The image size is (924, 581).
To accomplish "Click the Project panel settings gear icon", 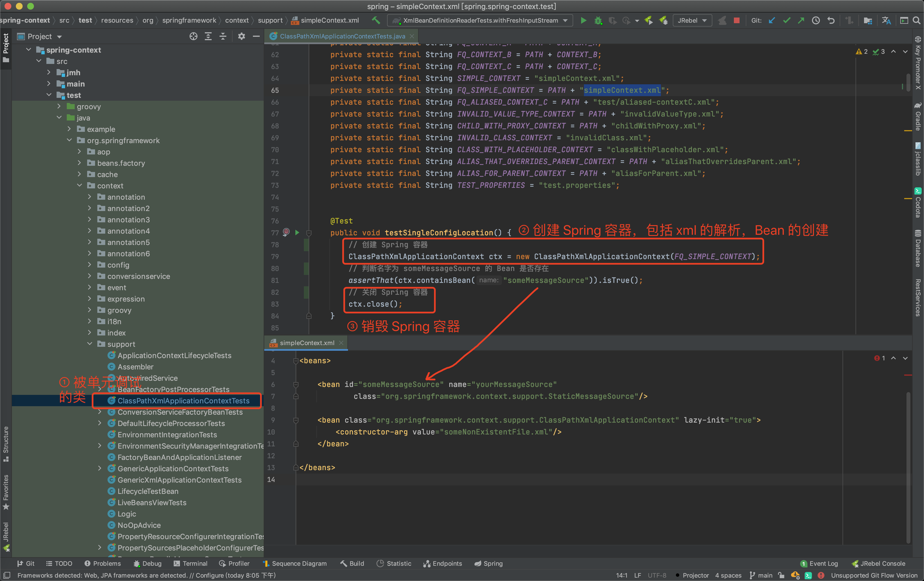I will [241, 36].
